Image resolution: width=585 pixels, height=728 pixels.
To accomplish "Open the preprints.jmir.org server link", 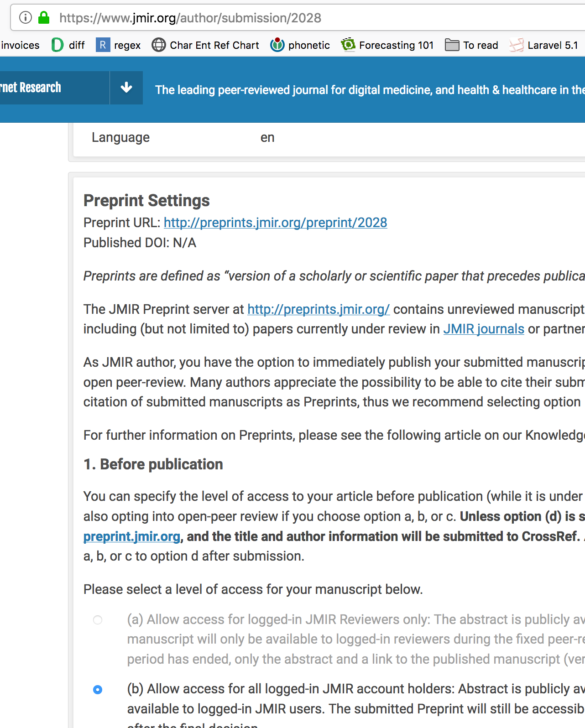I will 319,309.
